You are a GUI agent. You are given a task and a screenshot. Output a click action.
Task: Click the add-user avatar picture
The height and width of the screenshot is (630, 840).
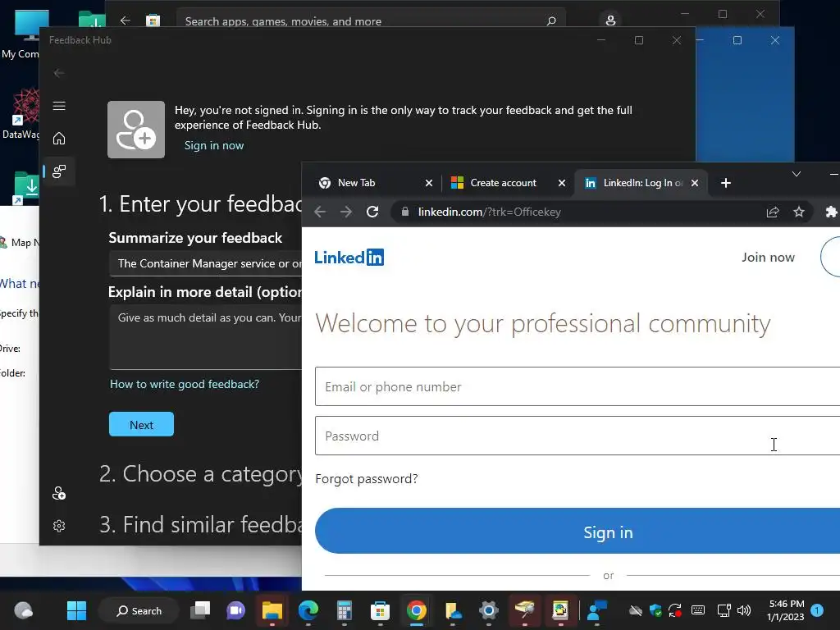pyautogui.click(x=136, y=130)
